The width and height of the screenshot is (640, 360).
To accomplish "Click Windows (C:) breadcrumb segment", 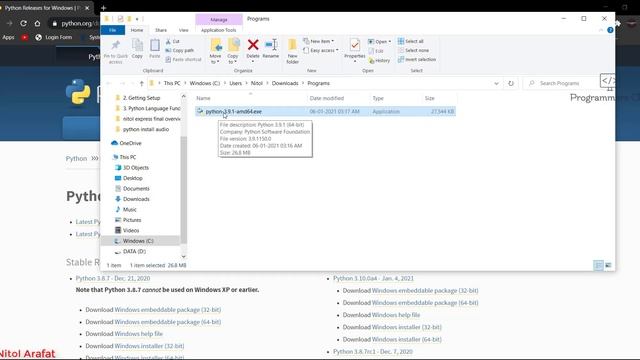I will [x=204, y=83].
